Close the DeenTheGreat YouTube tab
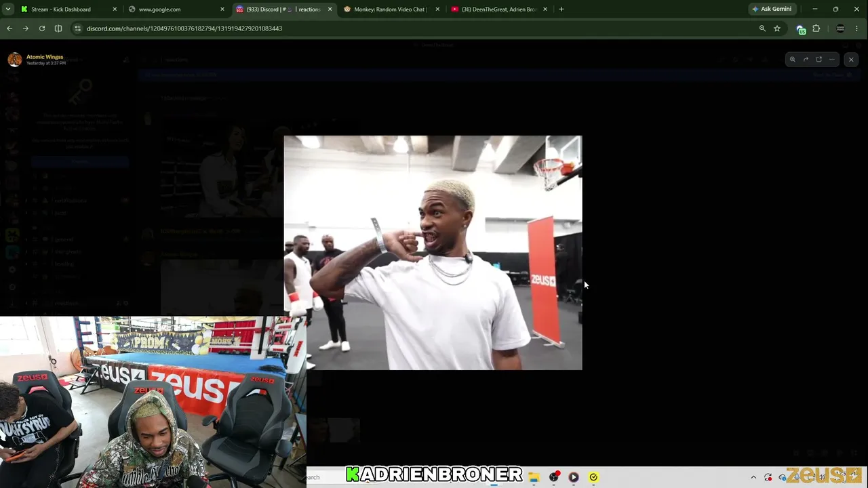 pos(545,9)
